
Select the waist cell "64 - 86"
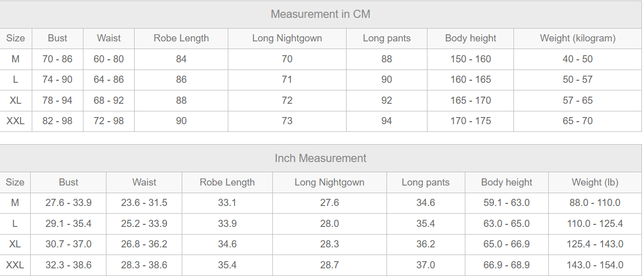pyautogui.click(x=109, y=80)
